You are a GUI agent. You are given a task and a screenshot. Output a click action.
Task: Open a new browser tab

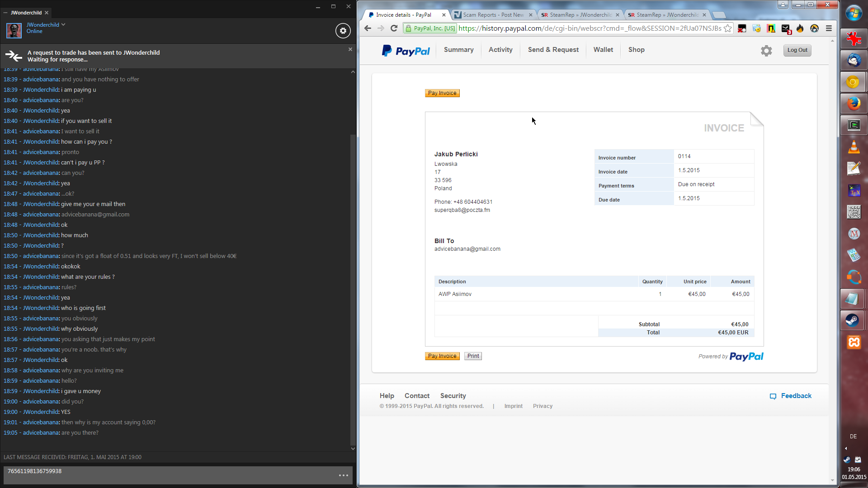click(x=719, y=15)
